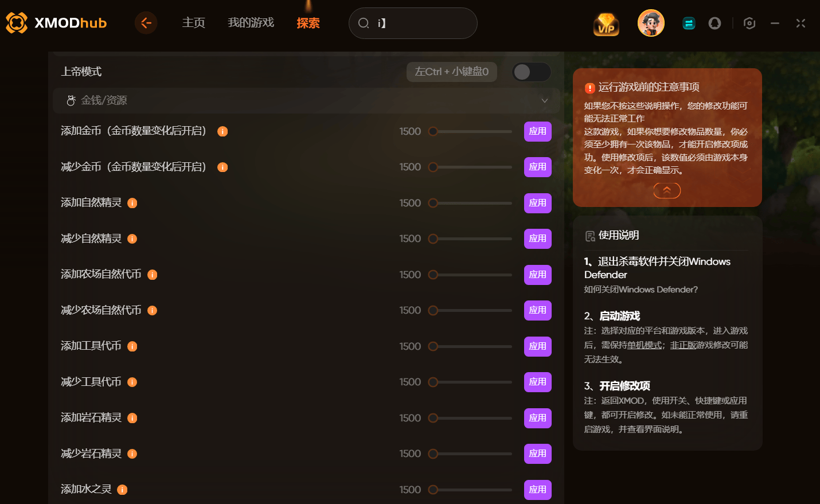This screenshot has height=504, width=820.
Task: Show info for 添加金币 option
Action: coord(222,131)
